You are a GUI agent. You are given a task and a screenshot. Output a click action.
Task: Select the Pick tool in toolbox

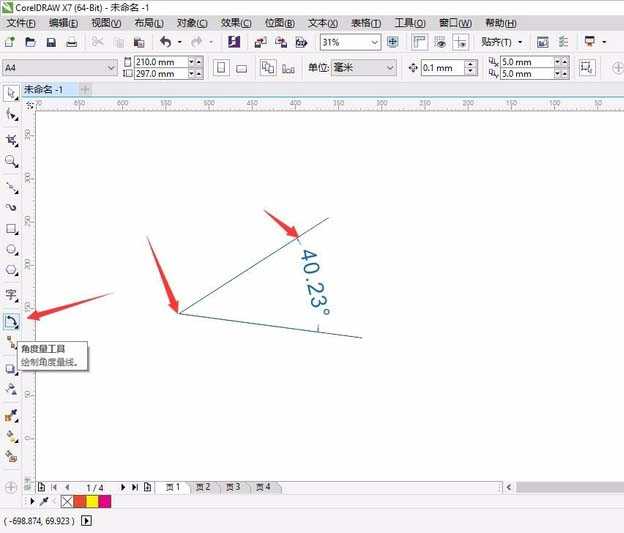click(11, 92)
